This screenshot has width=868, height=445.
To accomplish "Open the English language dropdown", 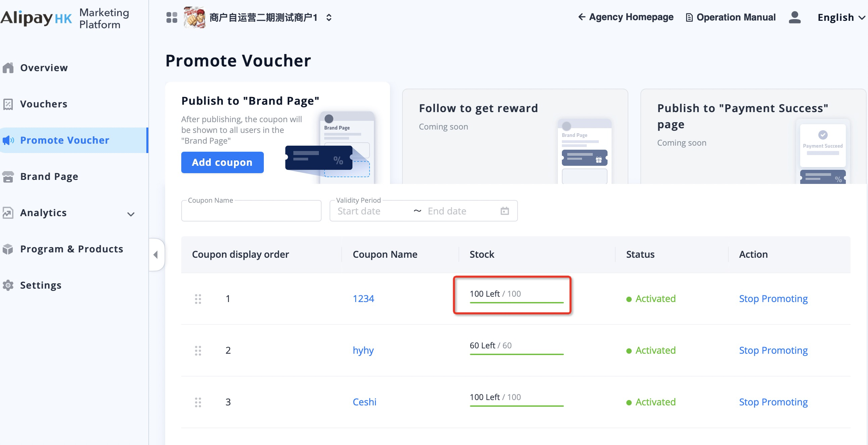I will coord(840,17).
